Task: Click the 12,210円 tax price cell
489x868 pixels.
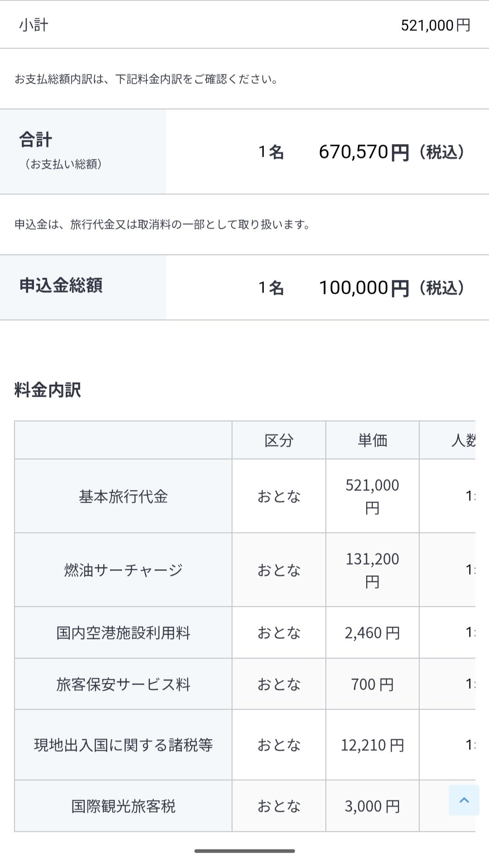Action: point(373,745)
